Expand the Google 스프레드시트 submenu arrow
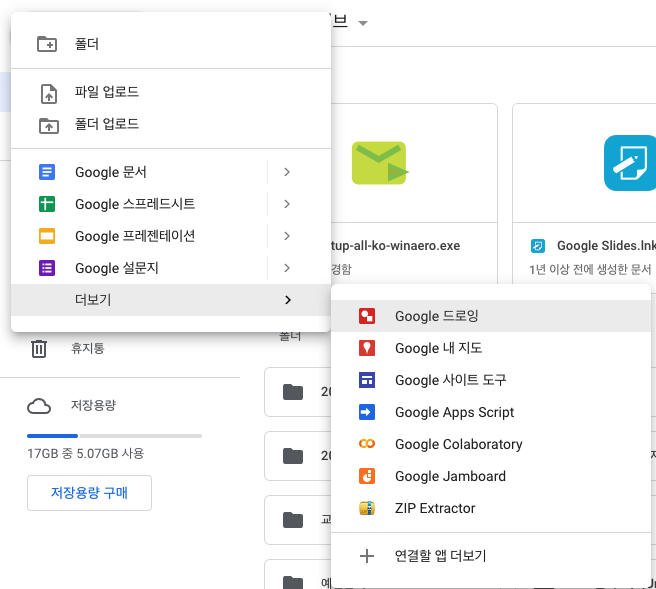 click(287, 204)
